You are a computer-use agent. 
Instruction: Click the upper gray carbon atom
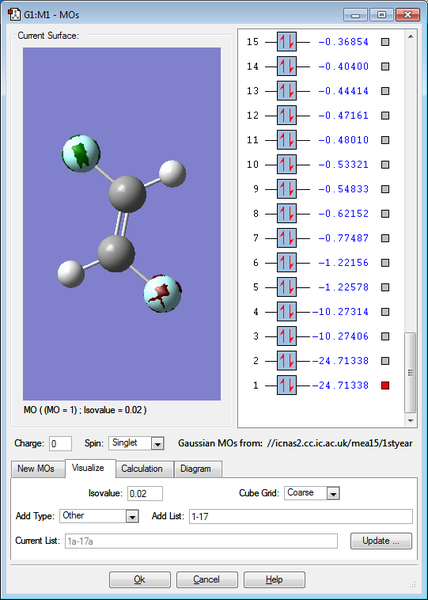pyautogui.click(x=127, y=194)
